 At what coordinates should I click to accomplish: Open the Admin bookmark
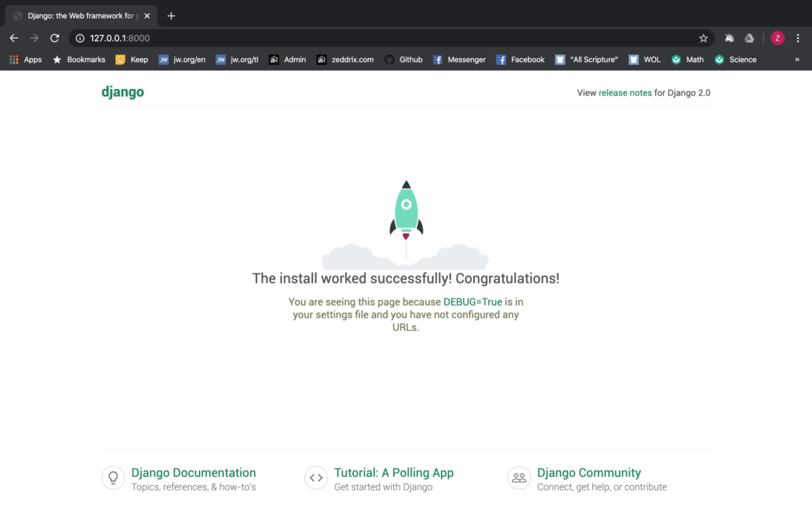pos(287,60)
